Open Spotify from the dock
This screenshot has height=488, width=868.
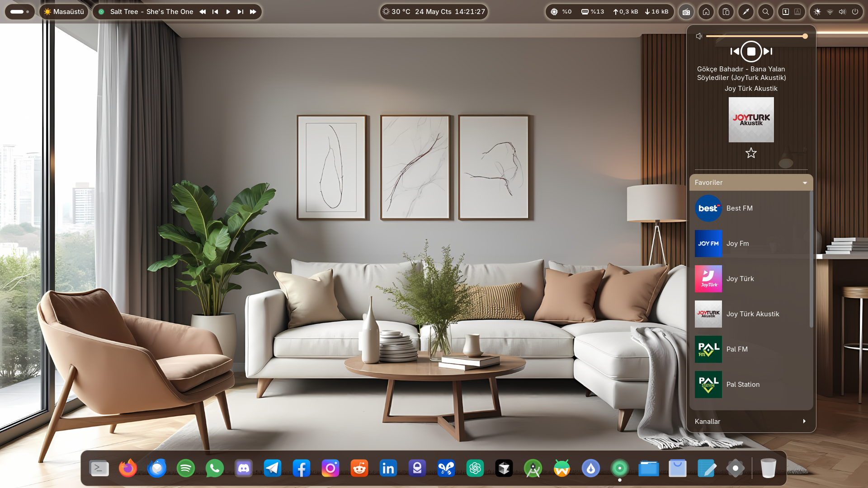pos(186,468)
